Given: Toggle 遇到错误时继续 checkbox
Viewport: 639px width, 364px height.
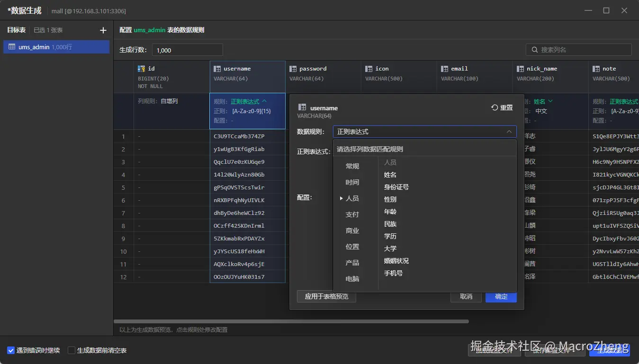Looking at the screenshot, I should pyautogui.click(x=11, y=350).
